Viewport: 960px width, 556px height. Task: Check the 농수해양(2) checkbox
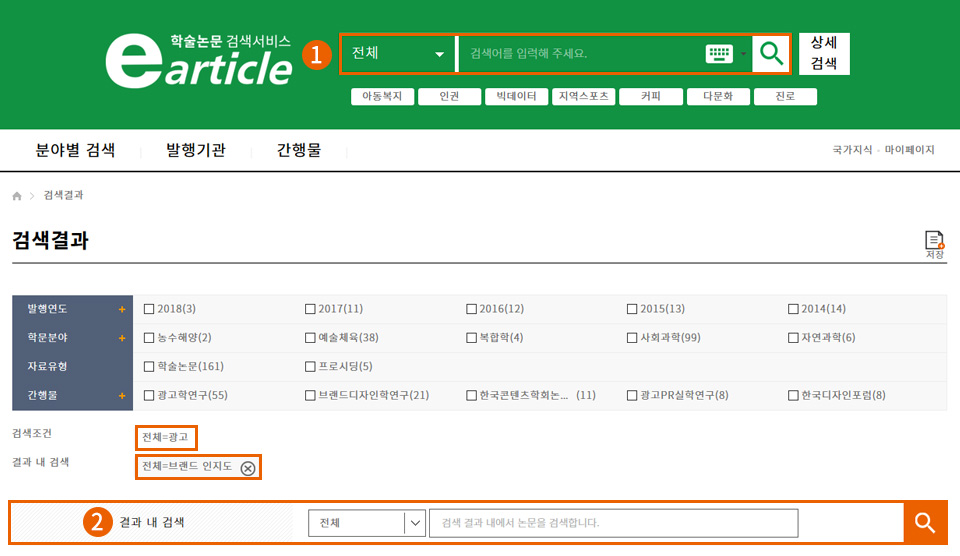point(149,338)
